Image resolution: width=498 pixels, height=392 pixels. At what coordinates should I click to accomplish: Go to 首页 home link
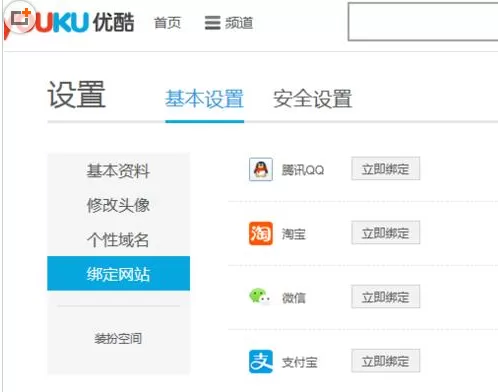pos(167,23)
